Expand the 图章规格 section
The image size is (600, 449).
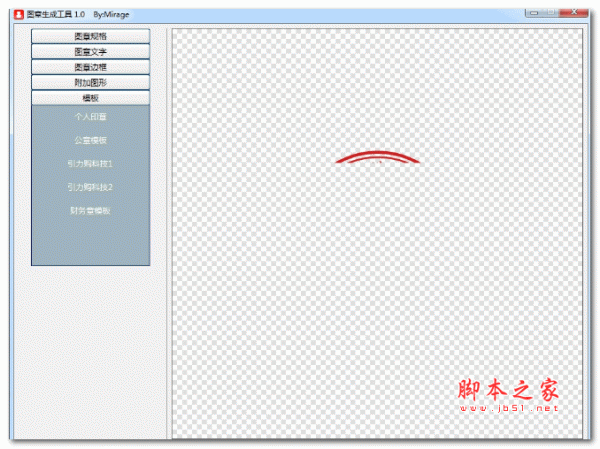[90, 36]
